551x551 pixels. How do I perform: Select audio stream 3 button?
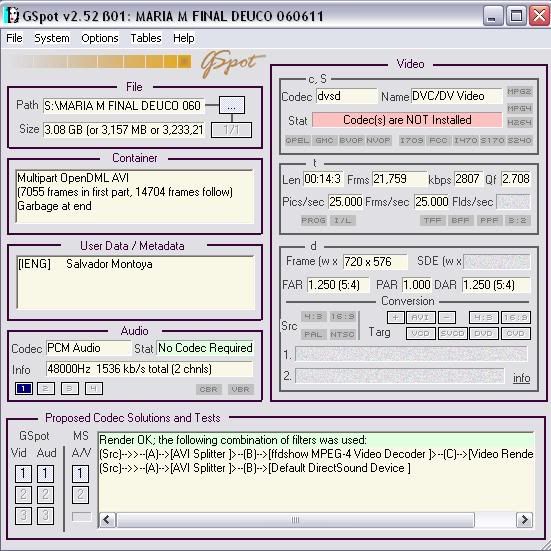click(x=70, y=389)
